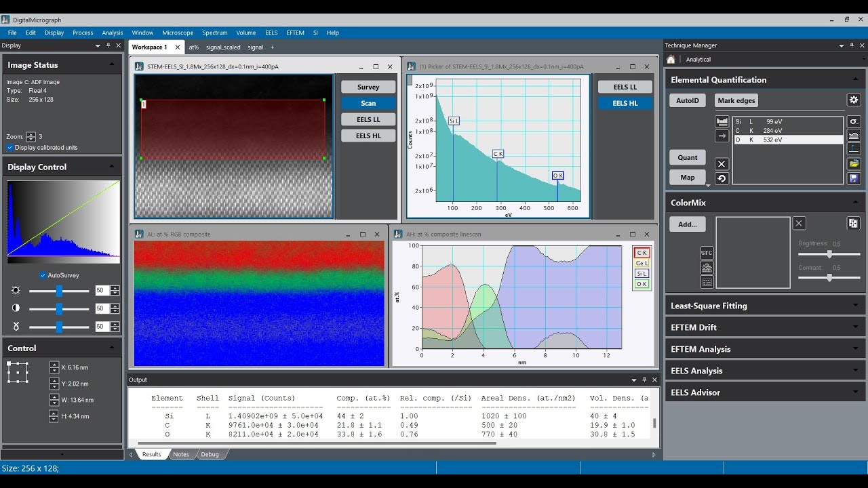Click ColorMix layout icon at top right

854,223
